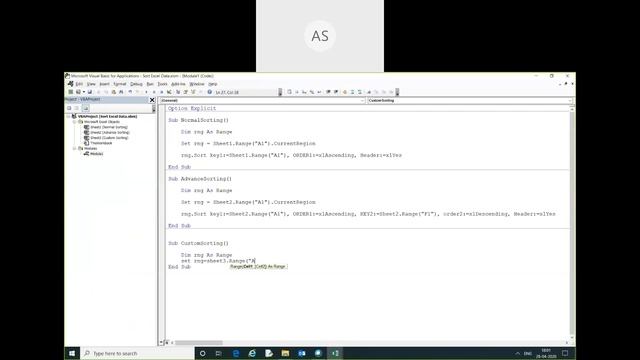Click the vertical scrollbar of the code window
This screenshot has height=360, width=640.
pos(572,222)
